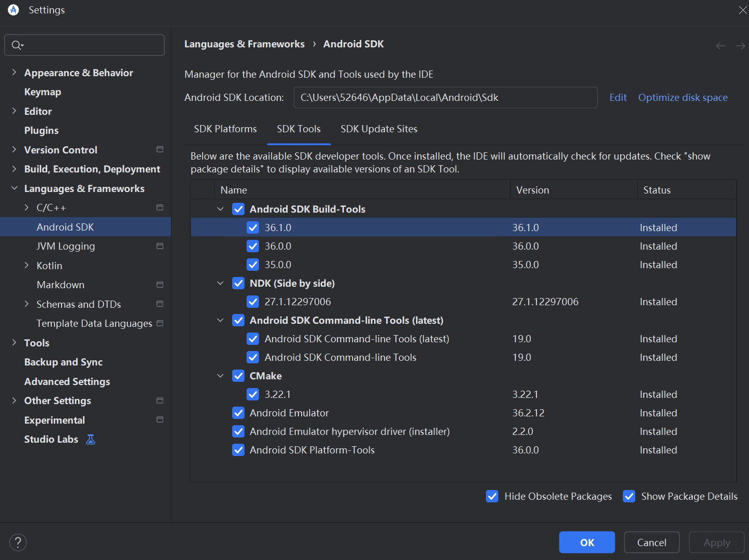This screenshot has width=749, height=560.
Task: Uncheck Android Emulator hypervisor driver checkbox
Action: [x=238, y=431]
